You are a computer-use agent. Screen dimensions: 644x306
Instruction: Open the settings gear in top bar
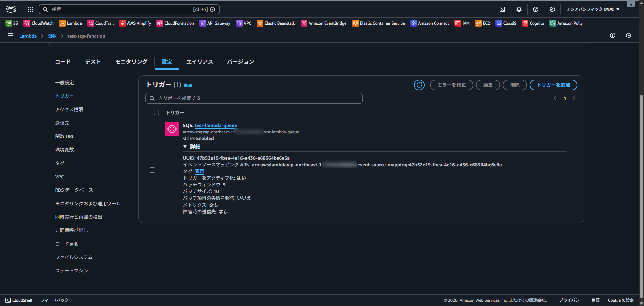point(552,9)
